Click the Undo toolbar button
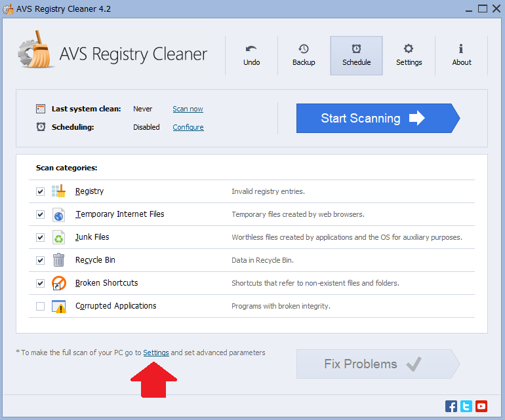 (x=252, y=56)
